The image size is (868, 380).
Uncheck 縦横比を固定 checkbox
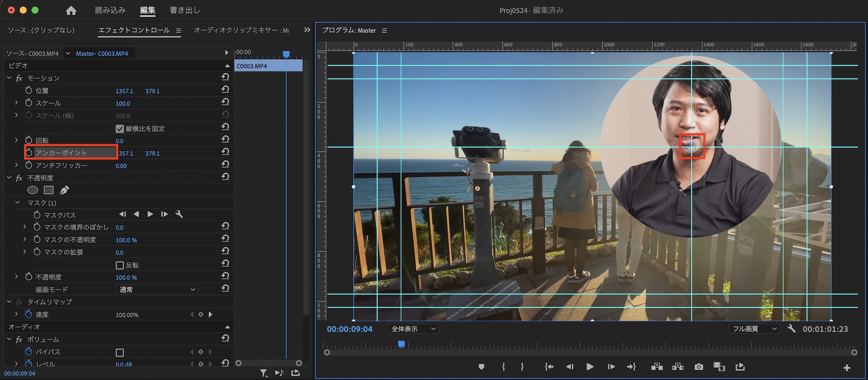click(120, 129)
